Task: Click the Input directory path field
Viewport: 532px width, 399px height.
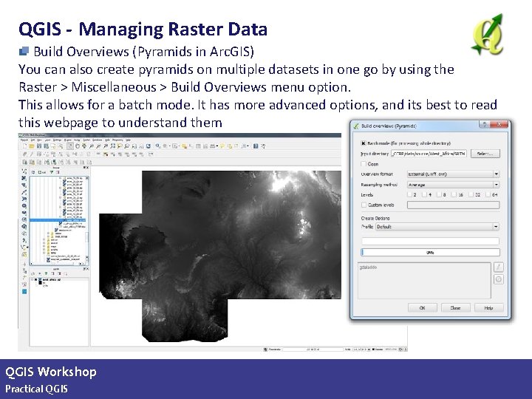Action: [429, 154]
